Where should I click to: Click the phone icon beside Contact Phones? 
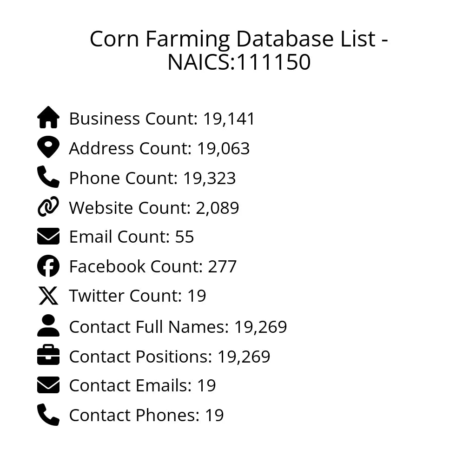coord(48,415)
